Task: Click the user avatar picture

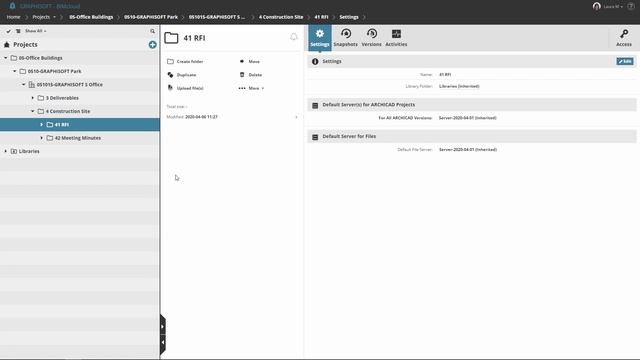Action: tap(597, 6)
